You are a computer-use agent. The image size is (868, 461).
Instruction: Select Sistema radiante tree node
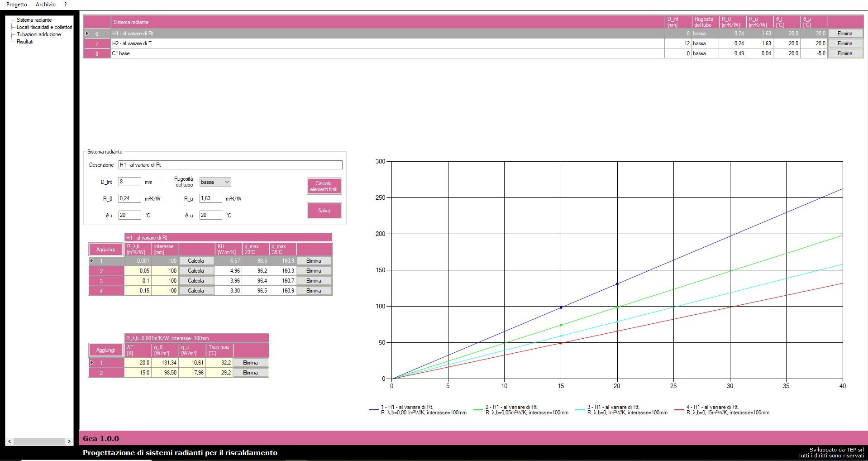(34, 20)
